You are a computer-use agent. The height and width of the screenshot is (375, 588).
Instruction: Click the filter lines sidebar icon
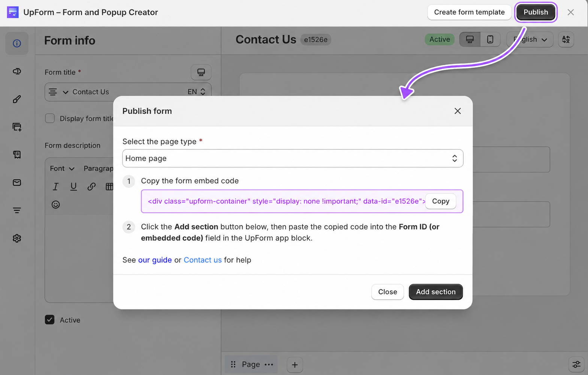pyautogui.click(x=17, y=210)
